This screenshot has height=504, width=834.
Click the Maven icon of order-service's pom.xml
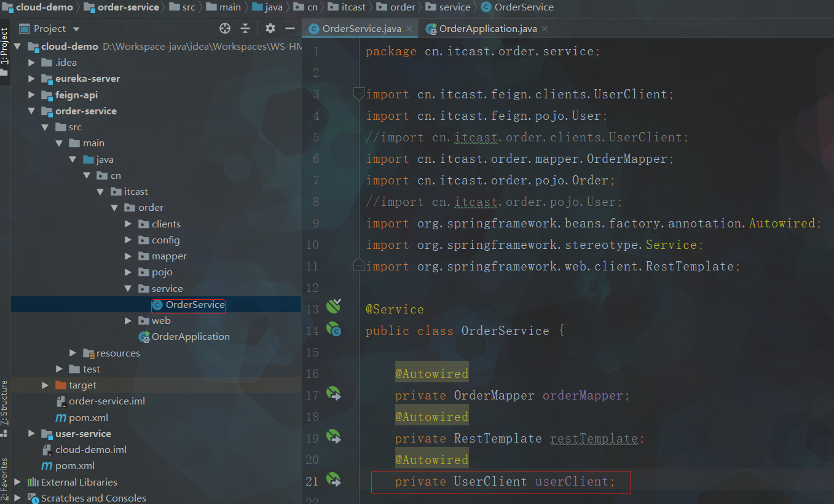[x=61, y=418]
